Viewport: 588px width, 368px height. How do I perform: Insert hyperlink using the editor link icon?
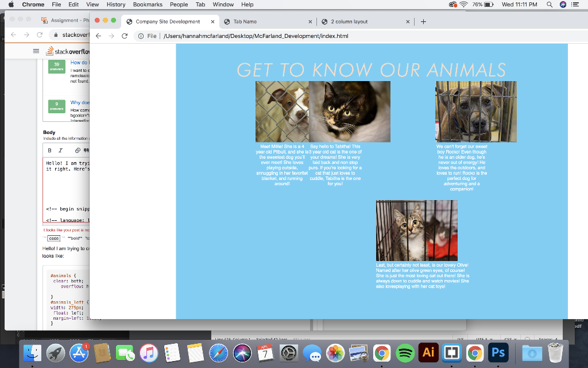coord(78,150)
